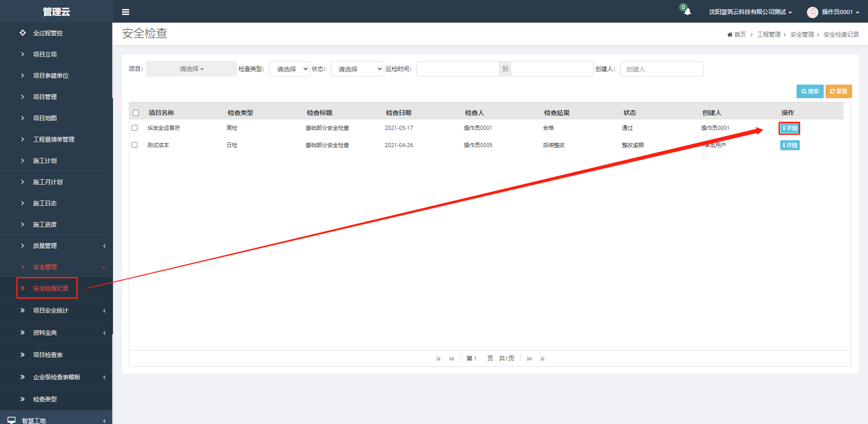868x424 pixels.
Task: Click the 工程管理 breadcrumb link
Action: tap(769, 34)
